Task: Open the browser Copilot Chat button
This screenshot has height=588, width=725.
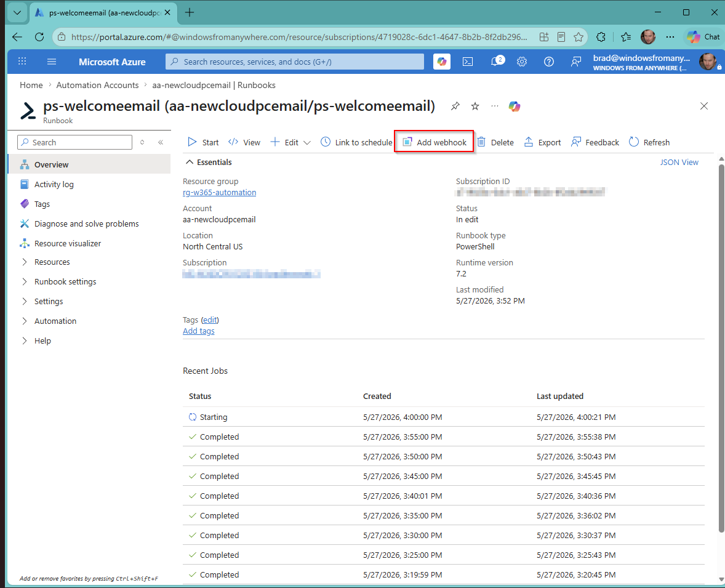Action: point(703,37)
